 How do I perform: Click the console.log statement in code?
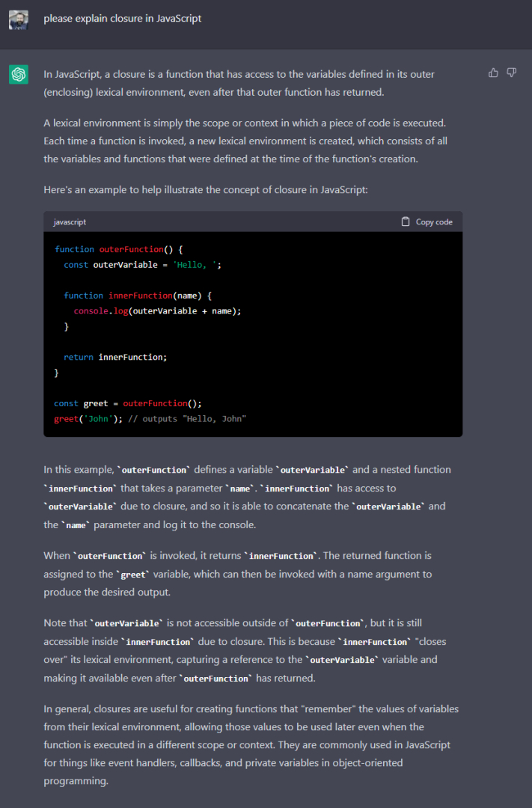[157, 310]
